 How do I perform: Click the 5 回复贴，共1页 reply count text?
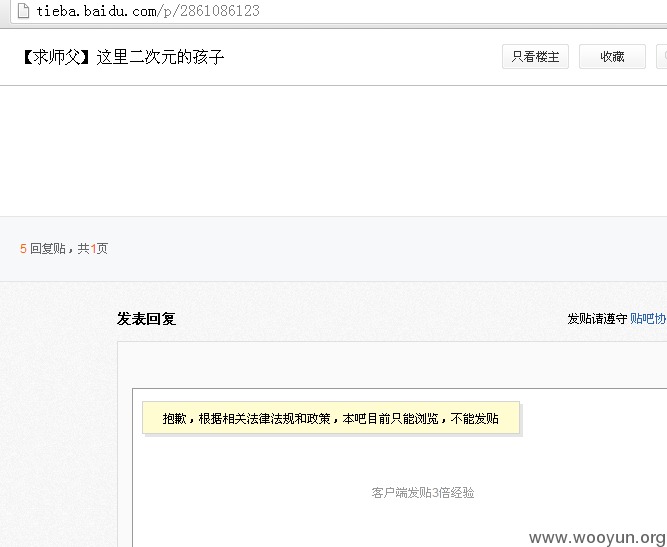click(x=64, y=248)
